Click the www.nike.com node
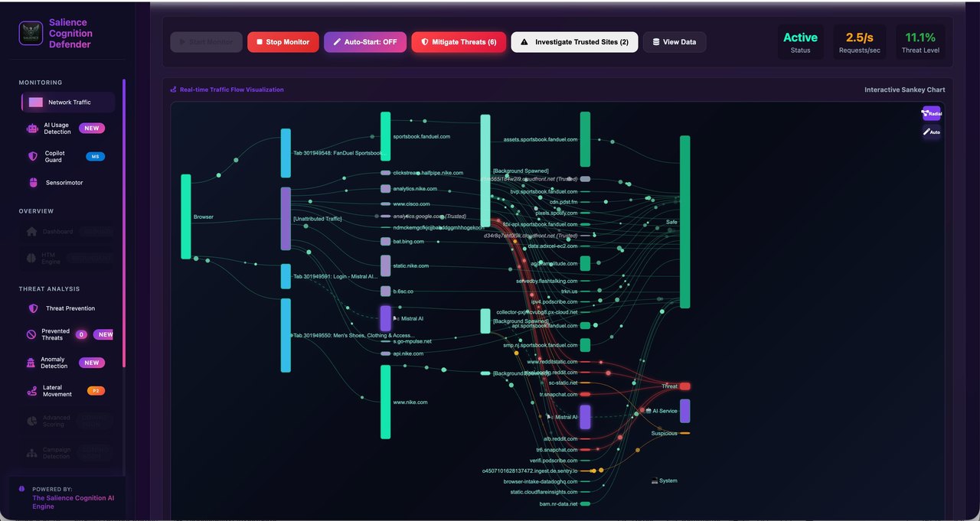Screen dimensions: 980x521 tap(386, 402)
